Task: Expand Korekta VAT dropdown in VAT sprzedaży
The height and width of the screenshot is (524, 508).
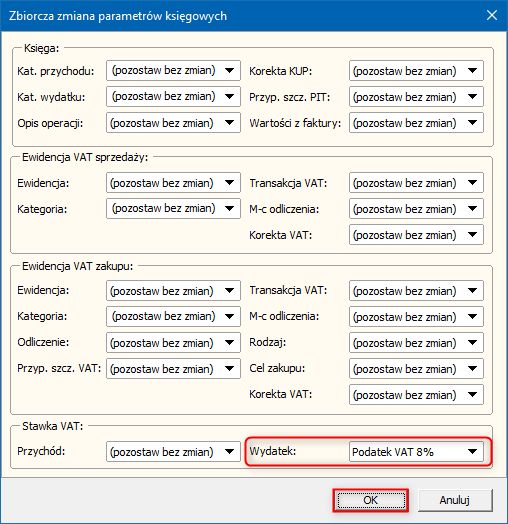Action: coord(416,235)
